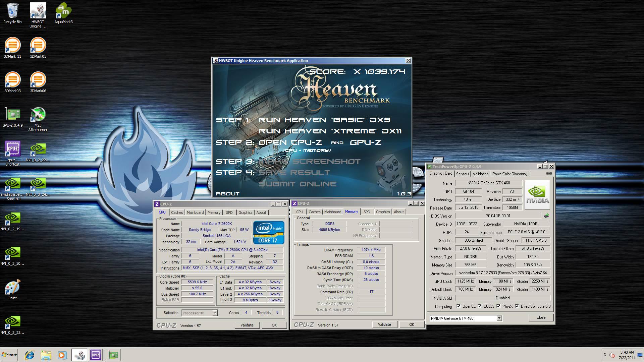
Task: Open the Processor #1 selection dropdown
Action: click(x=215, y=313)
